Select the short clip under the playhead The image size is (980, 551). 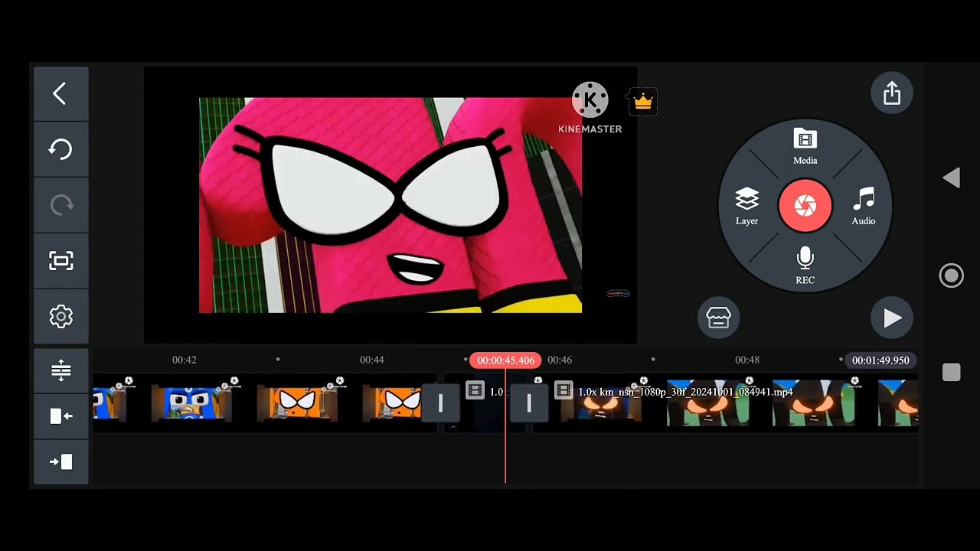tap(485, 403)
